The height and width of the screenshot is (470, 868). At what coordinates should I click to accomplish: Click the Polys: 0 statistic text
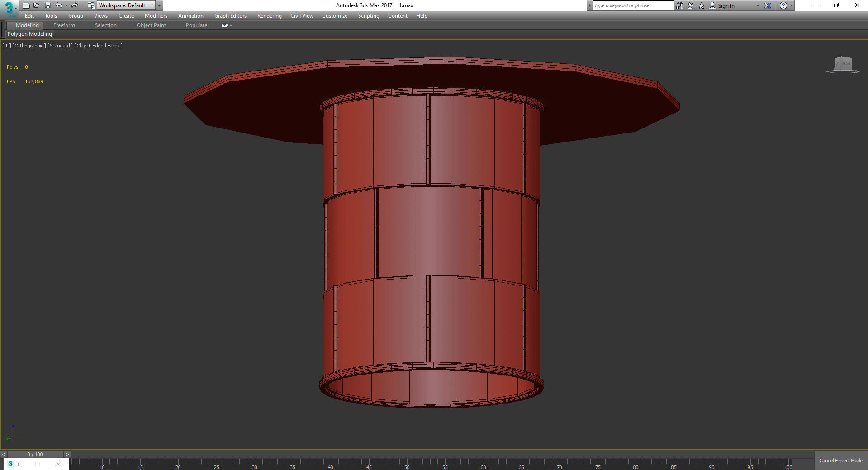pyautogui.click(x=17, y=67)
